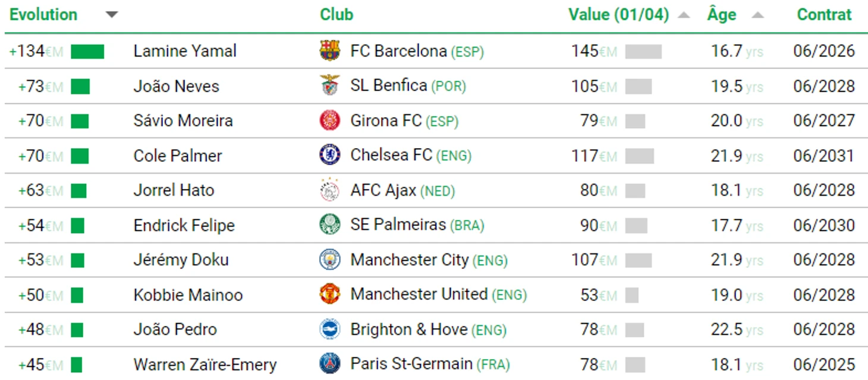The image size is (868, 380).
Task: Click the FC Barcelona club crest
Action: click(x=329, y=51)
